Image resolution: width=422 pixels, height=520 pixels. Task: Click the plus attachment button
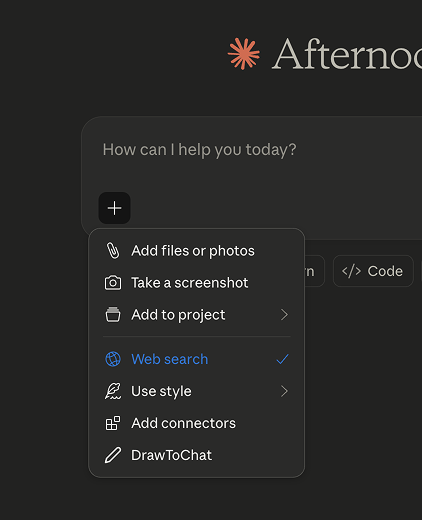tap(114, 208)
